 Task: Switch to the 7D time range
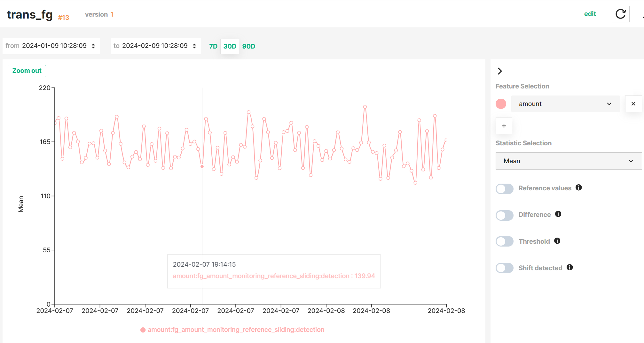(213, 46)
